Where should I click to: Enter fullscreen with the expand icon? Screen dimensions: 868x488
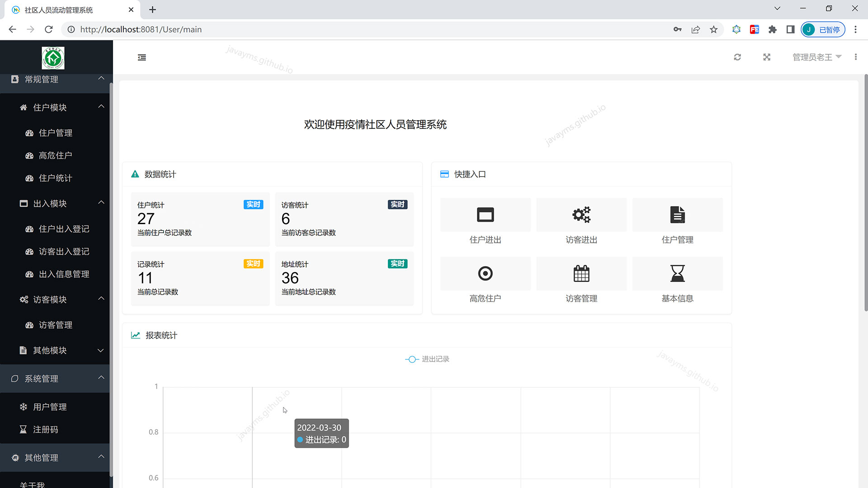pos(767,57)
